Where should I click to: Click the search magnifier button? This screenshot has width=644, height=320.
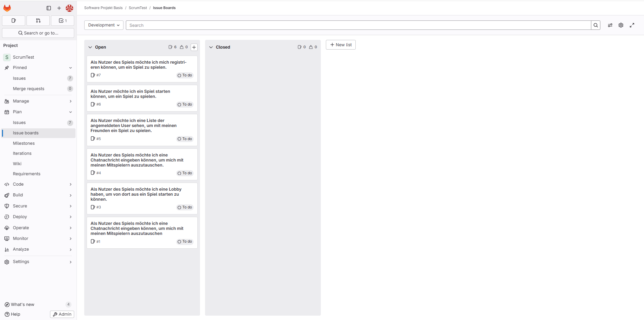pyautogui.click(x=596, y=25)
